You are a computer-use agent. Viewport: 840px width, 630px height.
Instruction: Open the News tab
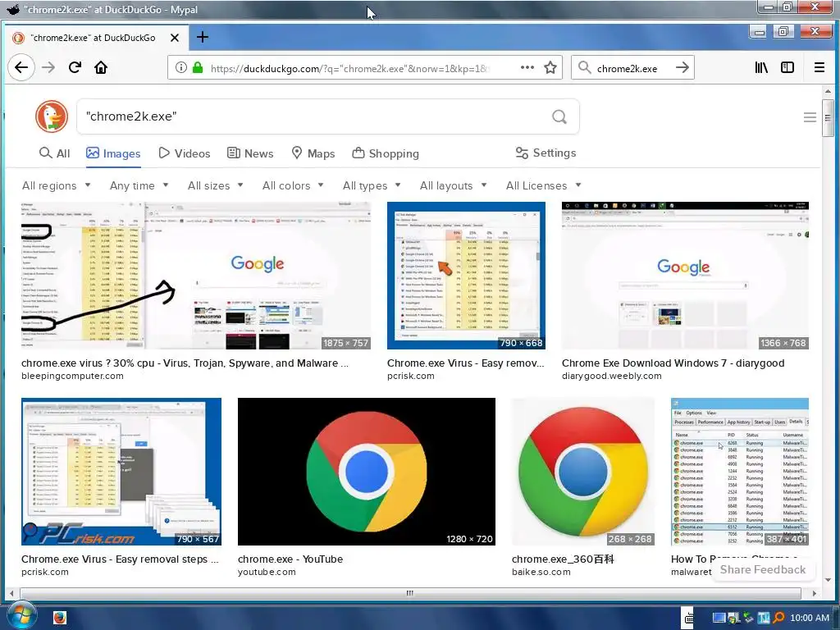(x=250, y=153)
